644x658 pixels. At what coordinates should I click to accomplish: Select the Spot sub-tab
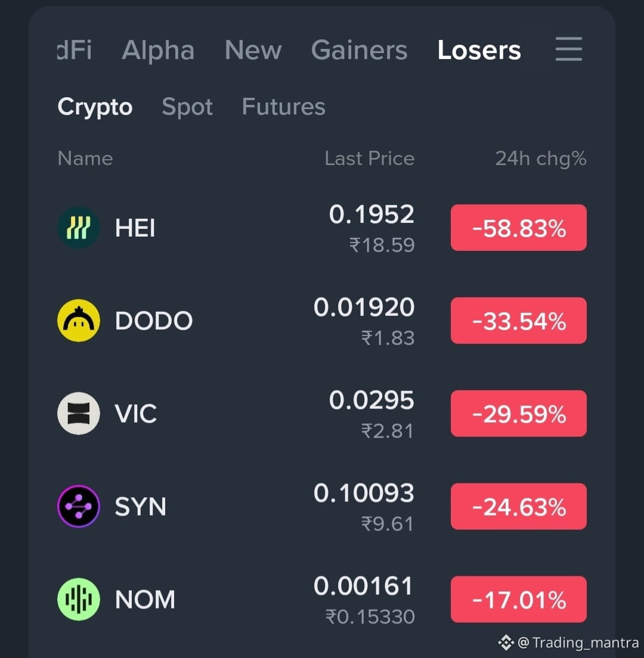pyautogui.click(x=187, y=107)
